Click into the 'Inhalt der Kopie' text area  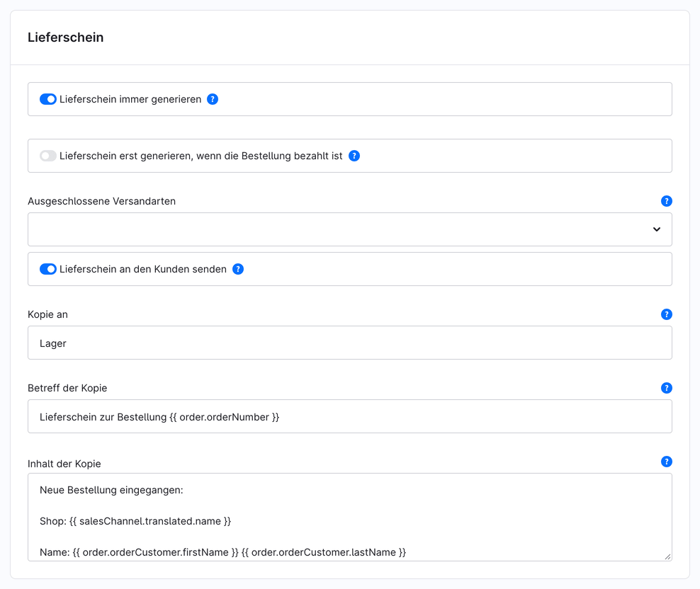350,517
